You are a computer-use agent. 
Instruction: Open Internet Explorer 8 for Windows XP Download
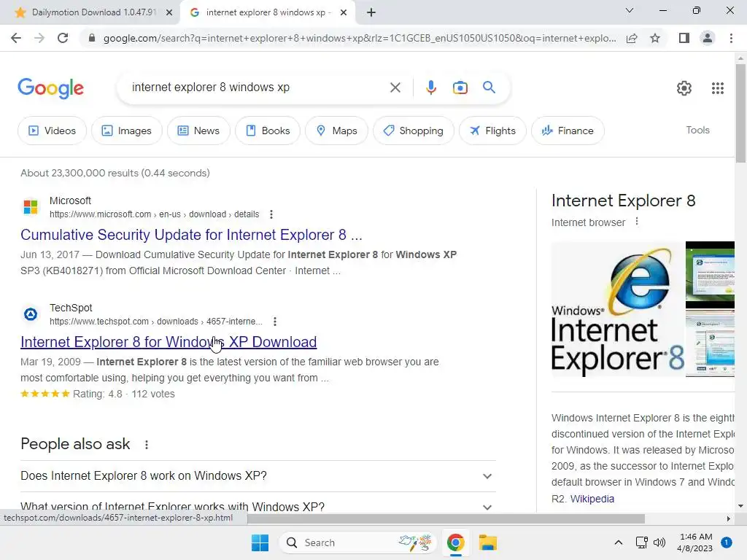click(169, 342)
